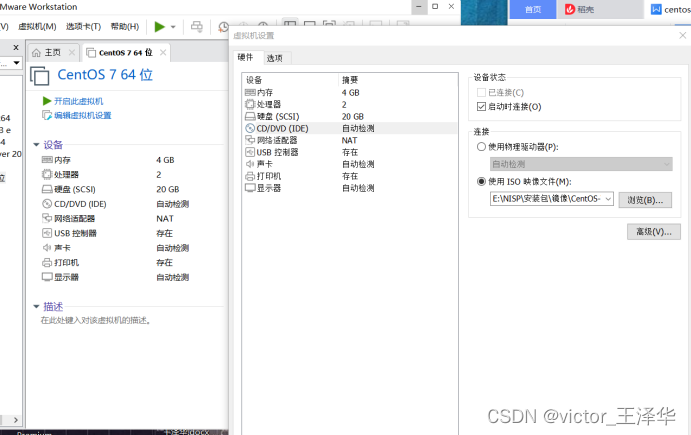
Task: Click the 内存 icon in VM summary
Action: (47, 160)
